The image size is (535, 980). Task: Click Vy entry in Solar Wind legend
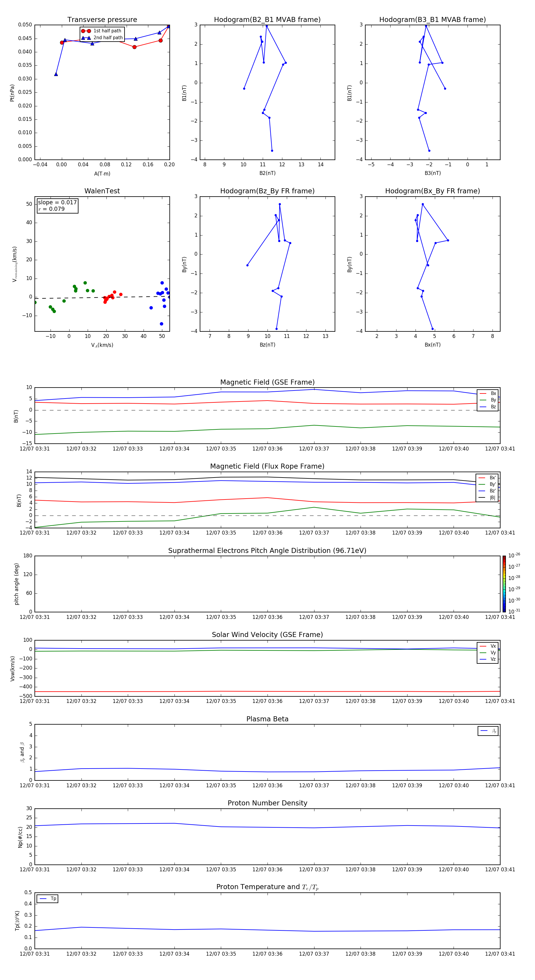tap(488, 653)
